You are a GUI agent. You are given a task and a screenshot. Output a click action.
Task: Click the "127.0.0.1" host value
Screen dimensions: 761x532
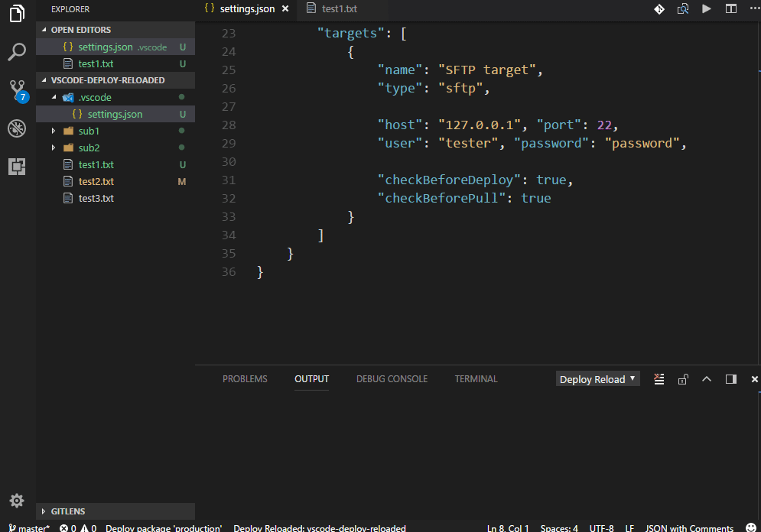click(x=480, y=125)
